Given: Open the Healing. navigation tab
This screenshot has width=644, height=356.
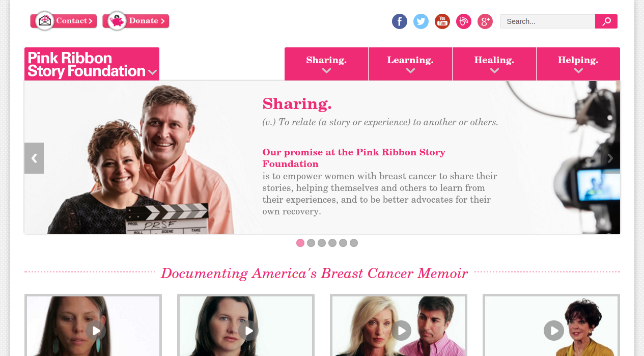Looking at the screenshot, I should click(494, 64).
